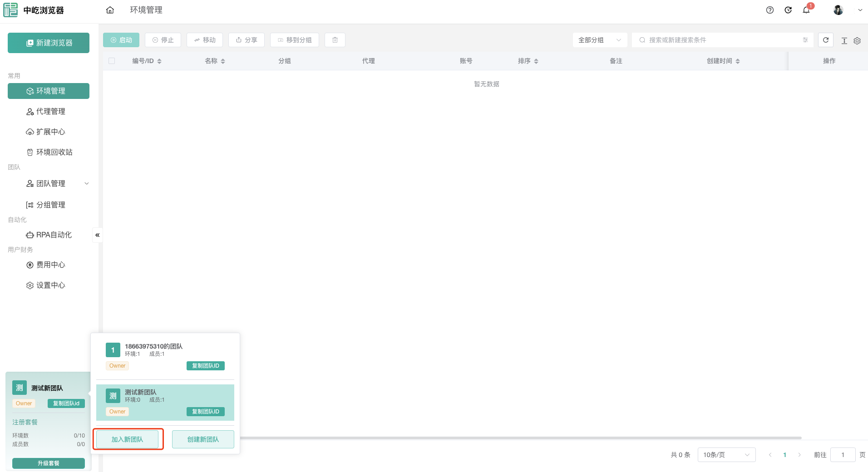Open table column settings gear icon

click(x=857, y=41)
